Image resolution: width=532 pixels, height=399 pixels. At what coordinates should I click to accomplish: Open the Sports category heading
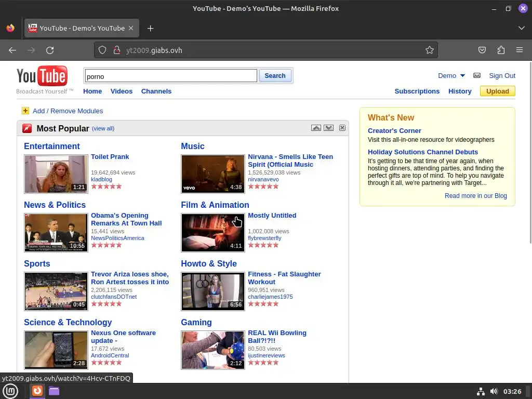(x=37, y=263)
